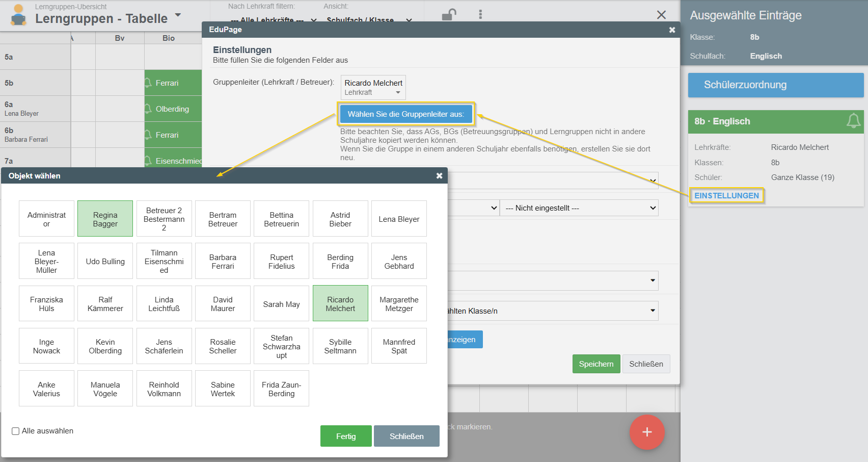
Task: Select Rupert Fidelius tile
Action: pyautogui.click(x=281, y=261)
